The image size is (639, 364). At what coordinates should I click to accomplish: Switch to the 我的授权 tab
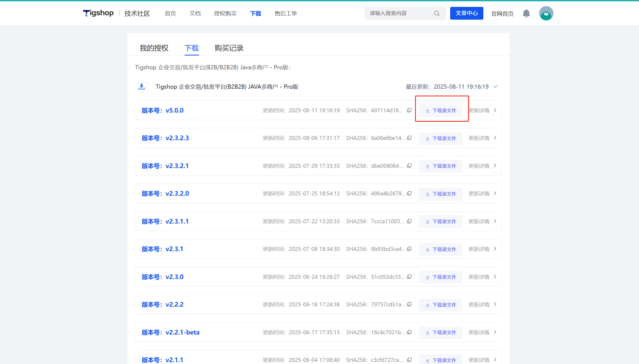pyautogui.click(x=154, y=48)
